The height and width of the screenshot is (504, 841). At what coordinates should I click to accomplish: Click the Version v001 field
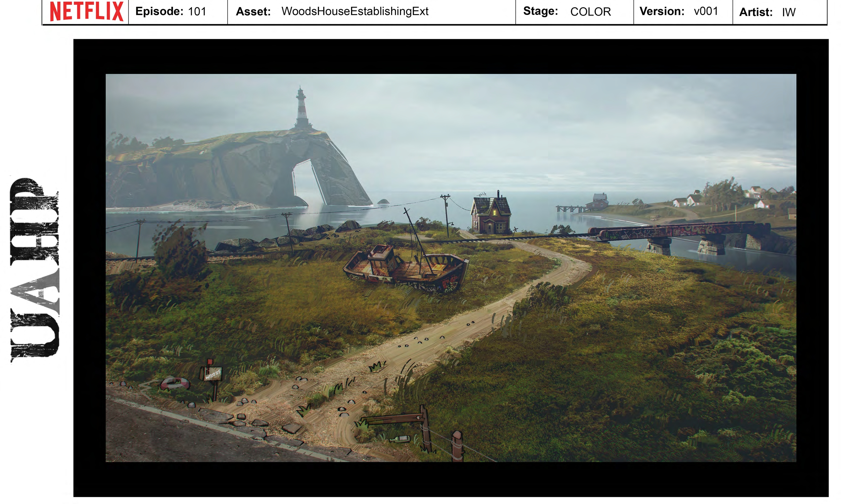706,12
